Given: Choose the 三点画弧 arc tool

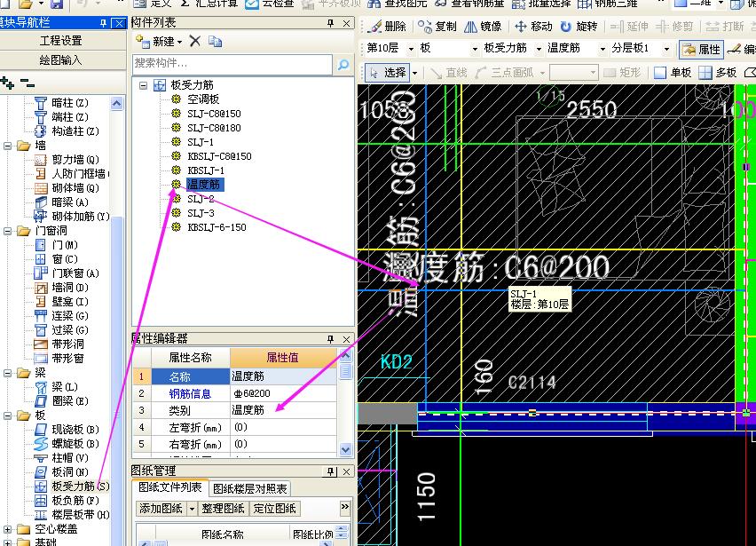Looking at the screenshot, I should tap(506, 73).
